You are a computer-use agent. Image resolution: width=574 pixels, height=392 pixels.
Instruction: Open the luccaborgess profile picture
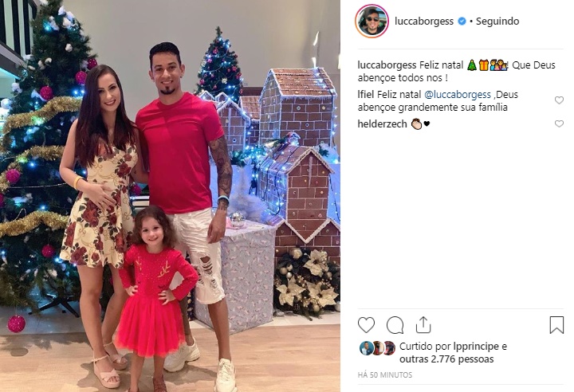(372, 21)
